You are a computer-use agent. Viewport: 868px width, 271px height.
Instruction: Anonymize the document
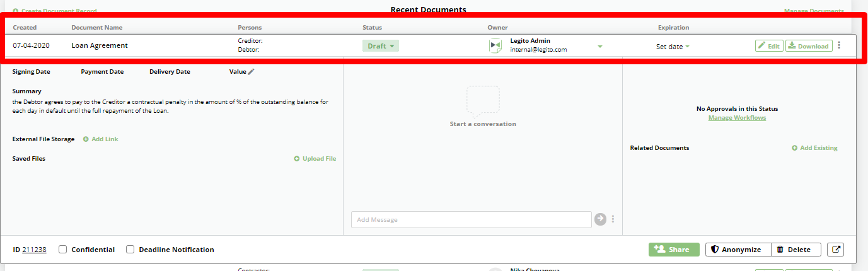coord(736,250)
